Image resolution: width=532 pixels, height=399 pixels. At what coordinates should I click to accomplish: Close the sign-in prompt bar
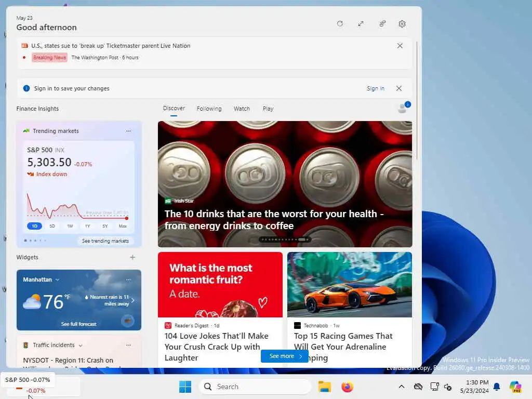[399, 88]
